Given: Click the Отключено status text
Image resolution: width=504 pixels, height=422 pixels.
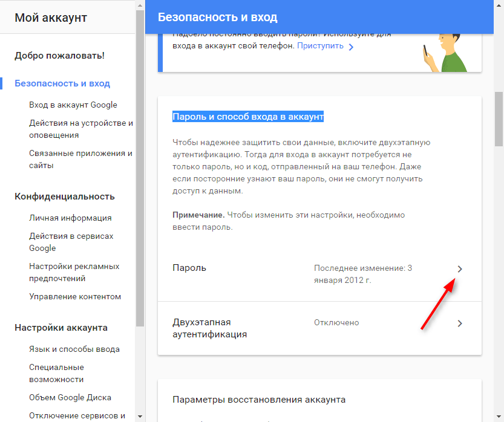Looking at the screenshot, I should (336, 323).
